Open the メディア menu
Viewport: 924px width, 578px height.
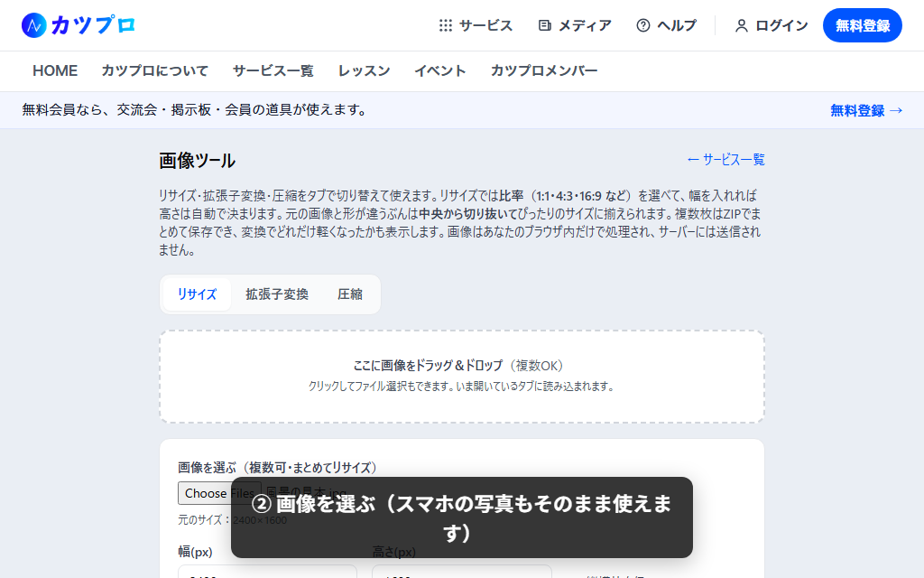pyautogui.click(x=575, y=25)
